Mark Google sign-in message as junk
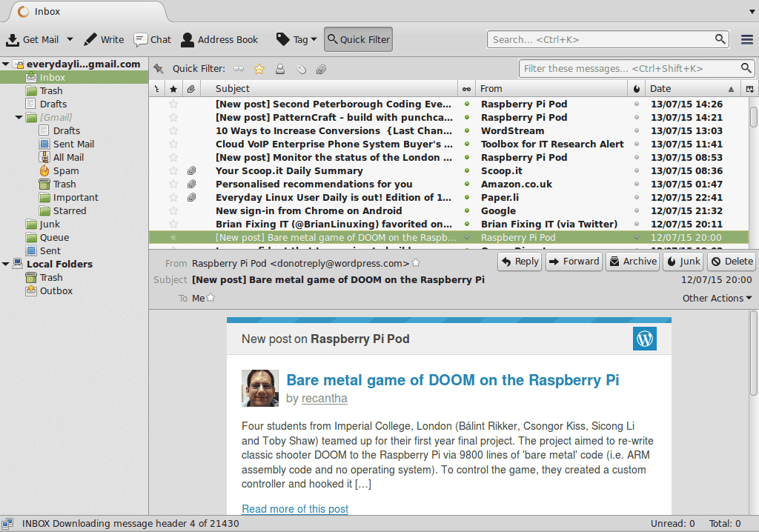Viewport: 759px width, 532px height. click(x=637, y=210)
